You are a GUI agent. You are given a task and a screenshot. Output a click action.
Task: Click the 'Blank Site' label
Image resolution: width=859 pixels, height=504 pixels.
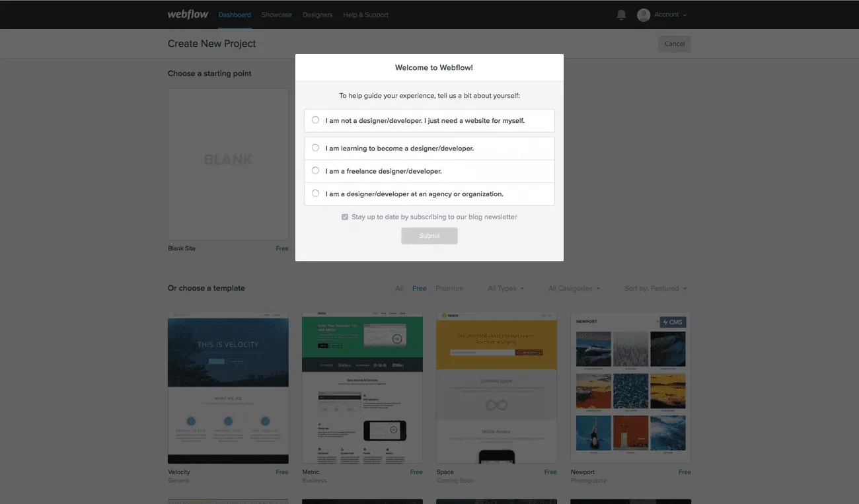click(x=182, y=248)
